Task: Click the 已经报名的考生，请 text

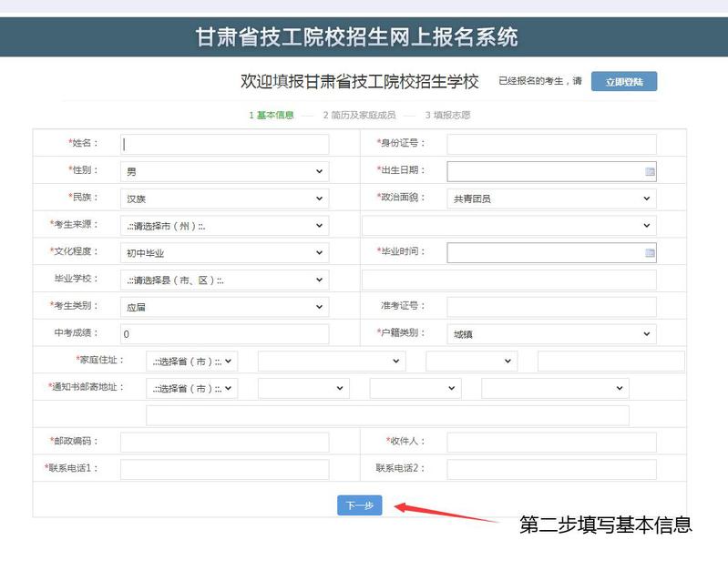Action: tap(540, 81)
